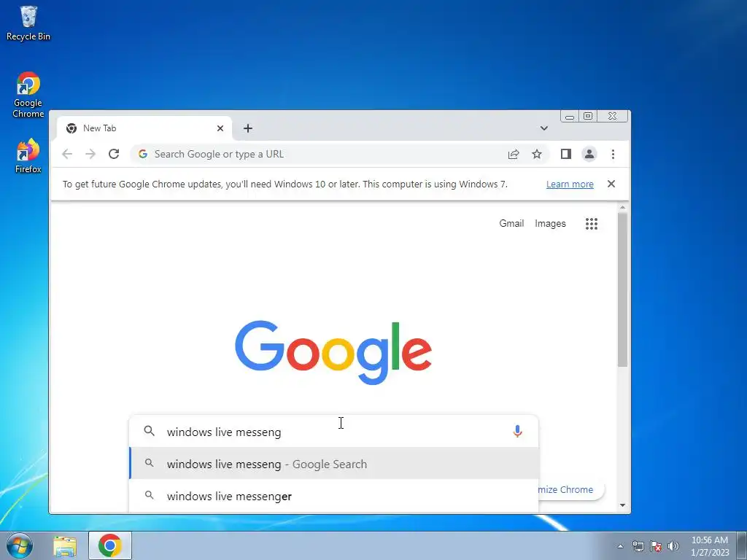The height and width of the screenshot is (560, 747).
Task: Click the Show desktop strip
Action: (x=742, y=545)
